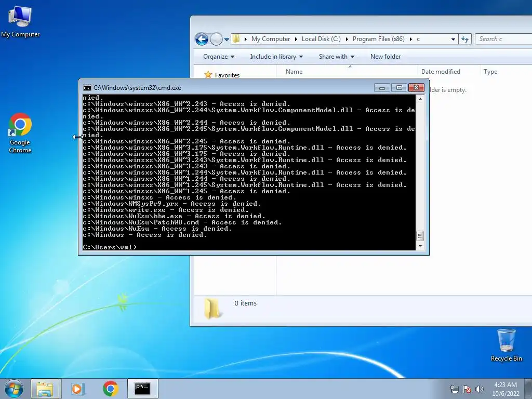532x399 pixels.
Task: Click the network status tray icon
Action: [454, 389]
